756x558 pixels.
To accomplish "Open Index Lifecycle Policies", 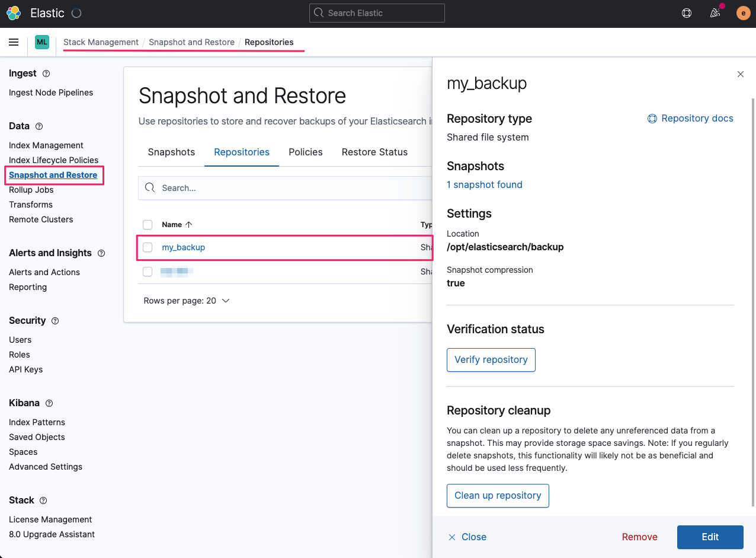I will (x=53, y=160).
